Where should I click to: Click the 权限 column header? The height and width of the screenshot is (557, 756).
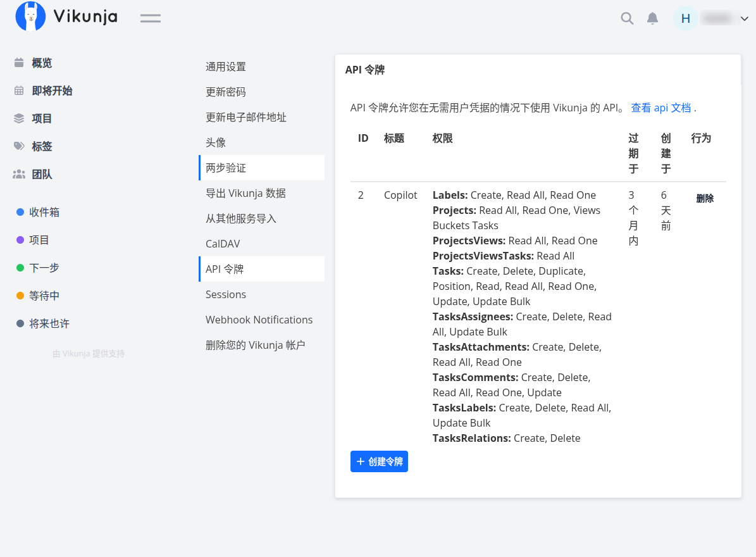click(x=443, y=139)
